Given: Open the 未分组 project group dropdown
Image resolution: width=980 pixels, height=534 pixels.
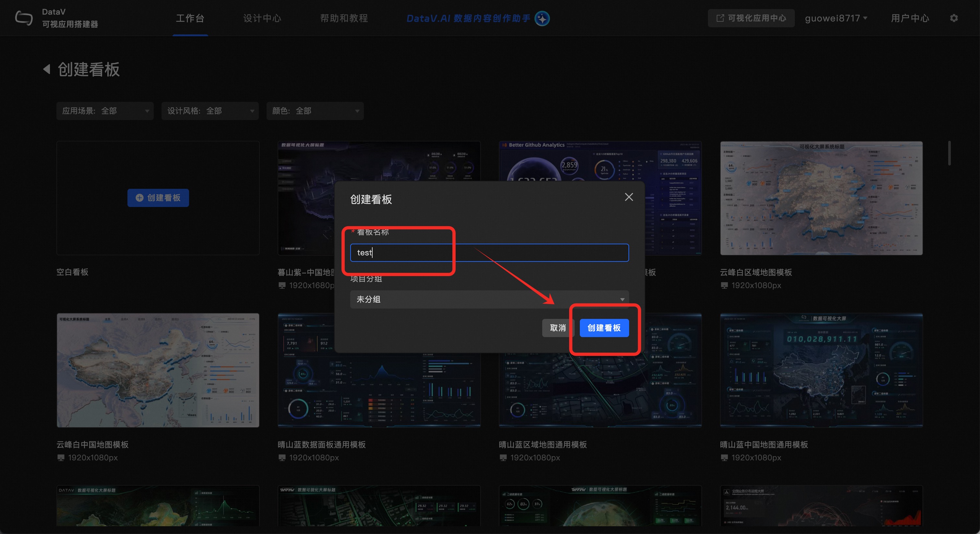Looking at the screenshot, I should click(x=489, y=299).
